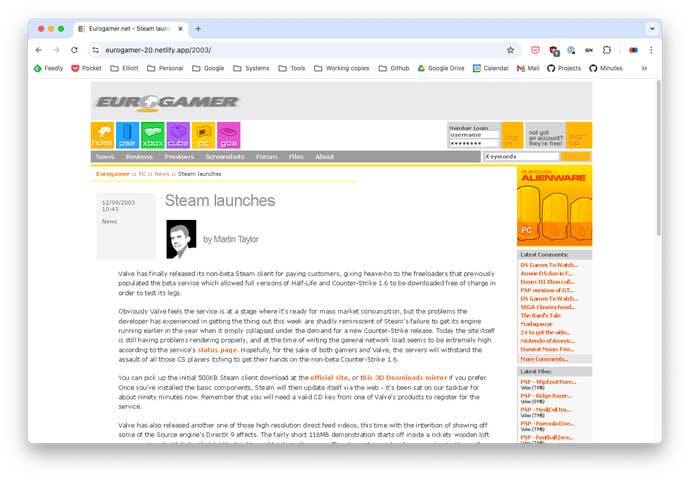
Task: Show more bookmarks chevron
Action: (644, 68)
